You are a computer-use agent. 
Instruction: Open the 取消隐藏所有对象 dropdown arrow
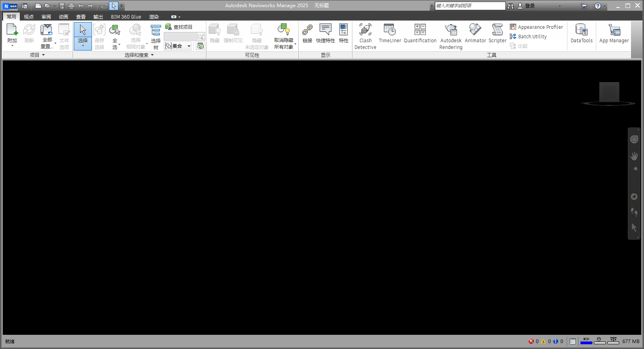[295, 44]
